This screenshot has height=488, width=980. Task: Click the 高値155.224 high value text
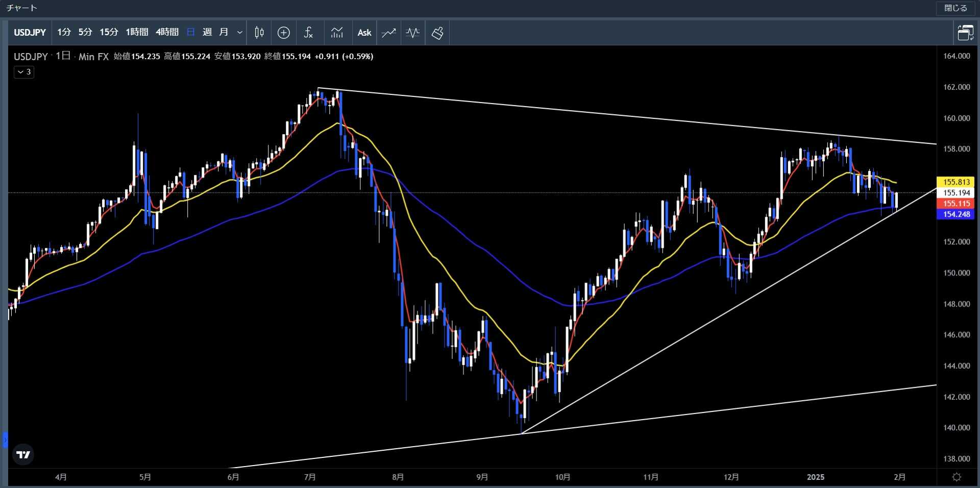187,57
